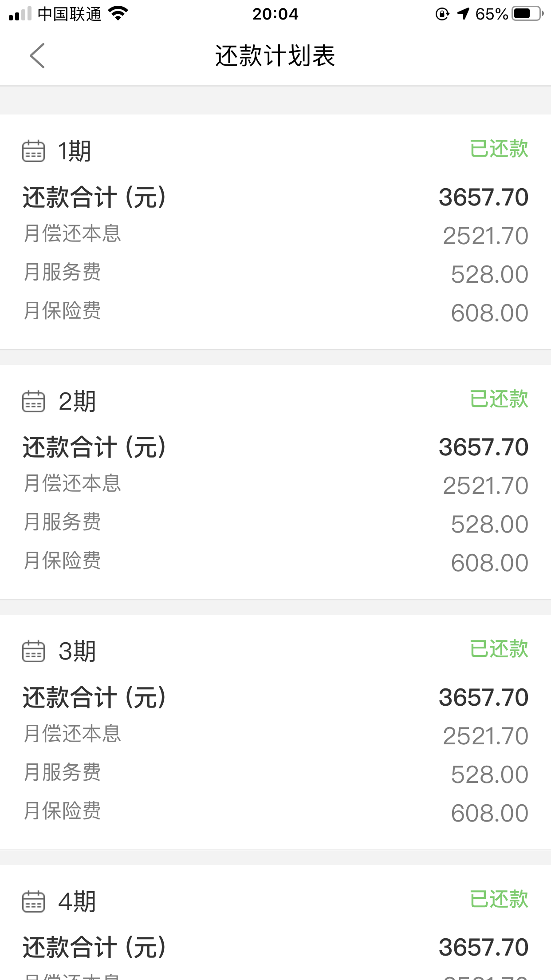This screenshot has width=551, height=980.
Task: Tap period 1 total amount 3657.70
Action: tap(483, 197)
